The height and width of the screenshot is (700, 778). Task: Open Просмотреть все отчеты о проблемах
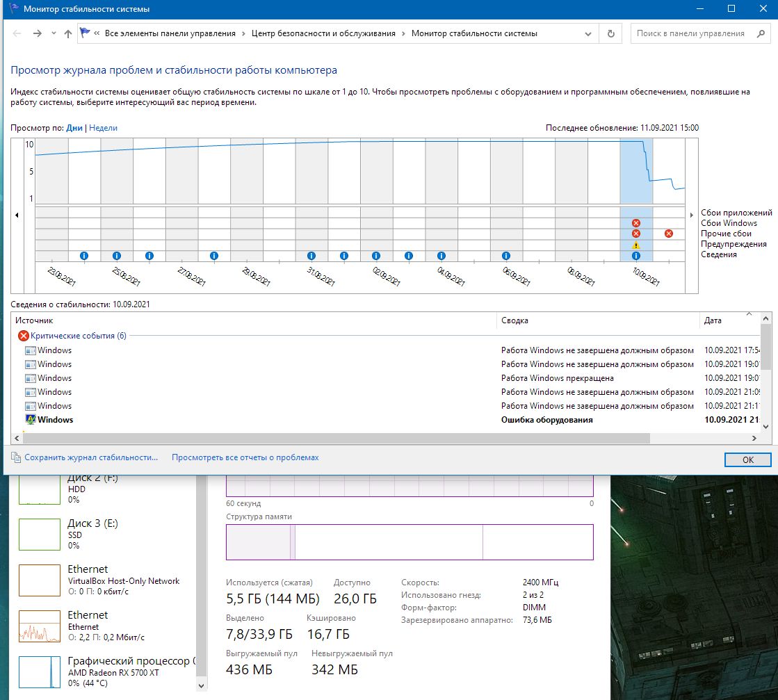[245, 457]
